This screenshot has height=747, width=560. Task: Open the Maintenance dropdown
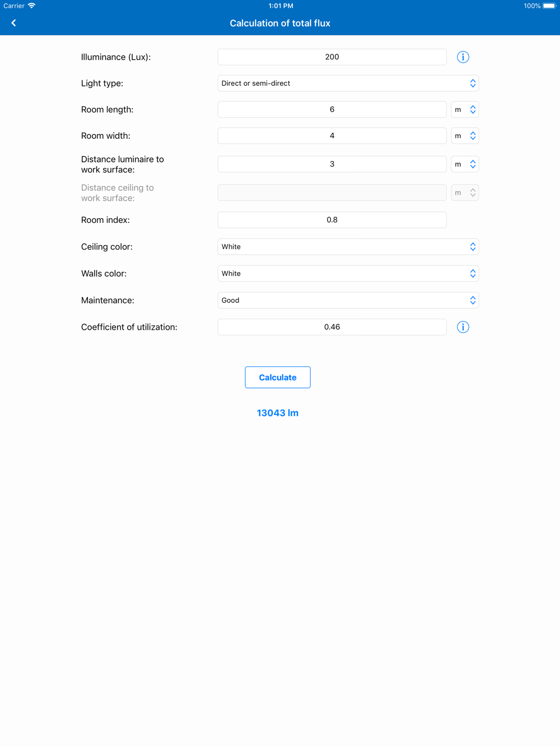(348, 301)
